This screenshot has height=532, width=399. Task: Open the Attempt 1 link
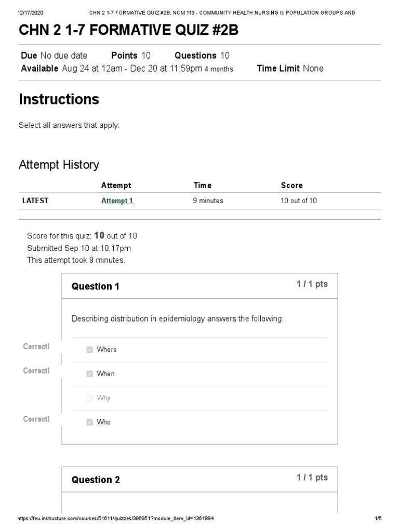tap(117, 201)
